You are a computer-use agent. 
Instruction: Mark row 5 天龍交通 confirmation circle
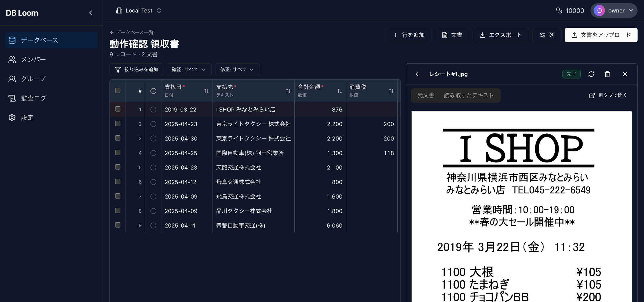click(x=153, y=168)
